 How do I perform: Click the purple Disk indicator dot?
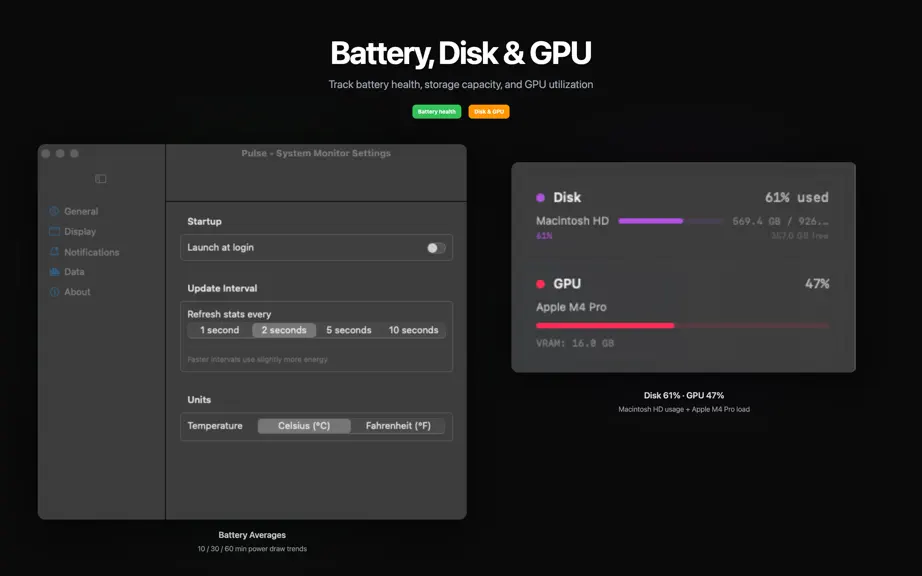click(540, 197)
